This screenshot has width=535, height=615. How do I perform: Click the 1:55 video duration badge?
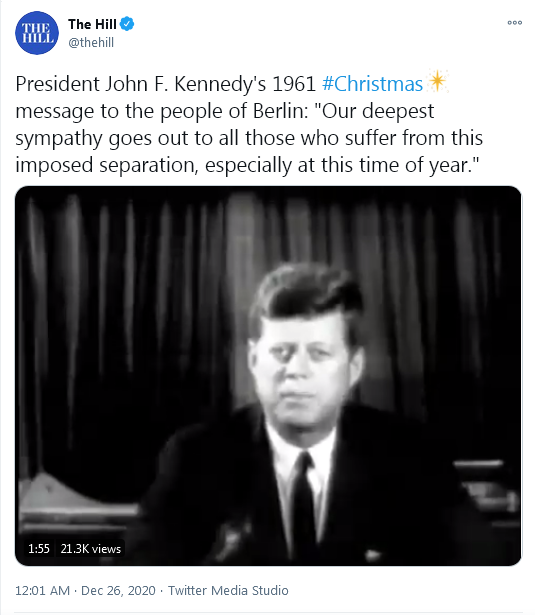(39, 548)
